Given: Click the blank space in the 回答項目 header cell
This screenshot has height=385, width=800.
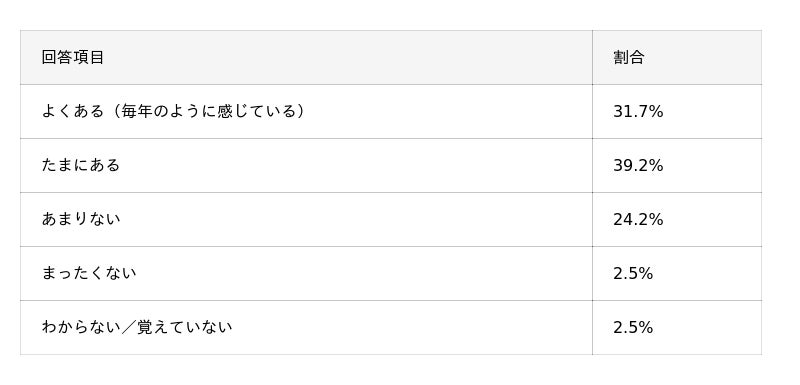Looking at the screenshot, I should pyautogui.click(x=347, y=57).
